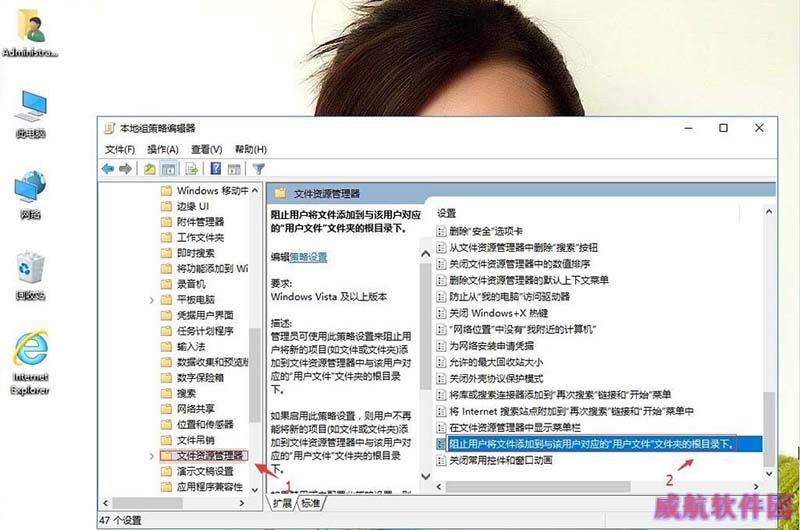The width and height of the screenshot is (800, 530).
Task: Switch to the 扩展 tab
Action: click(x=282, y=503)
